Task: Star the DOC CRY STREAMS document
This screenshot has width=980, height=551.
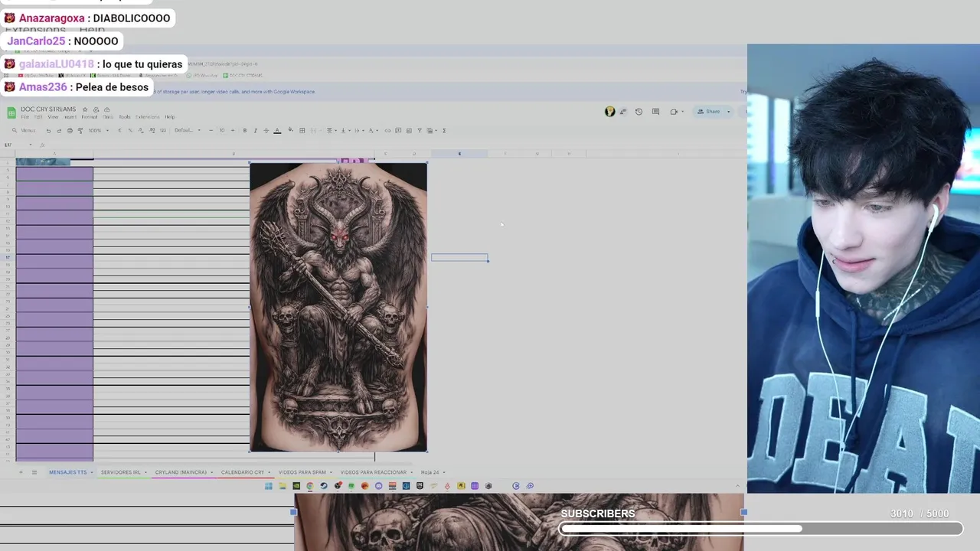Action: [85, 109]
